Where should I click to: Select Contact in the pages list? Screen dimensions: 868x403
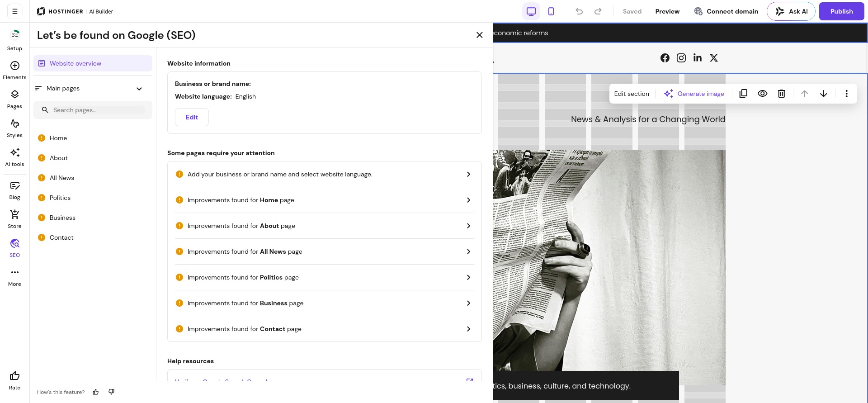coord(93,237)
